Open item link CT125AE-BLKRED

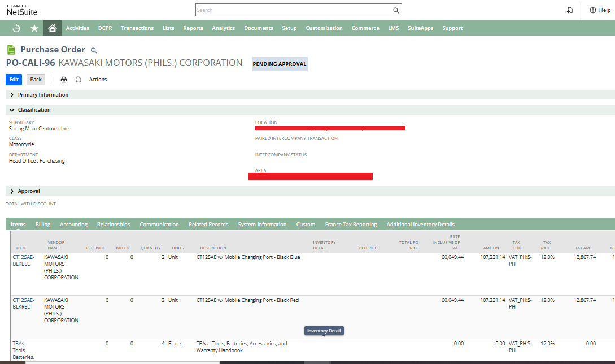point(24,303)
